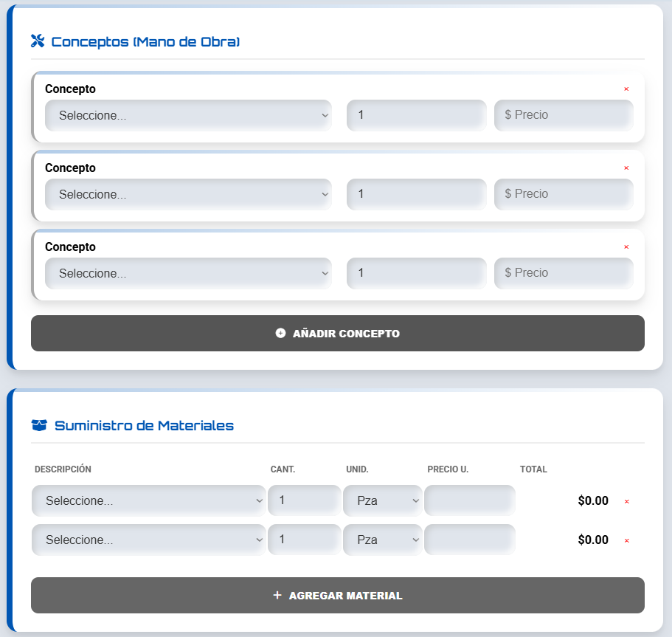Expand the second Concepto Seleccione dropdown

pos(188,194)
